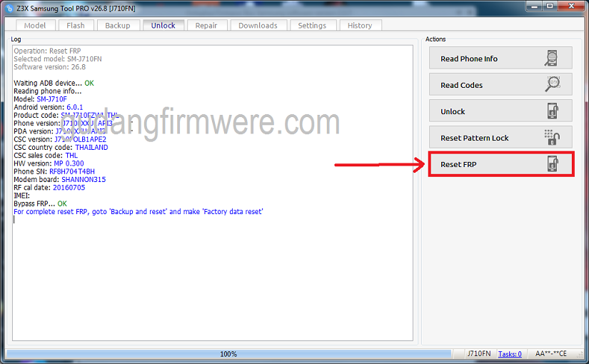Click the 'Operation: Reset FRP' log line
The width and height of the screenshot is (589, 364).
47,51
